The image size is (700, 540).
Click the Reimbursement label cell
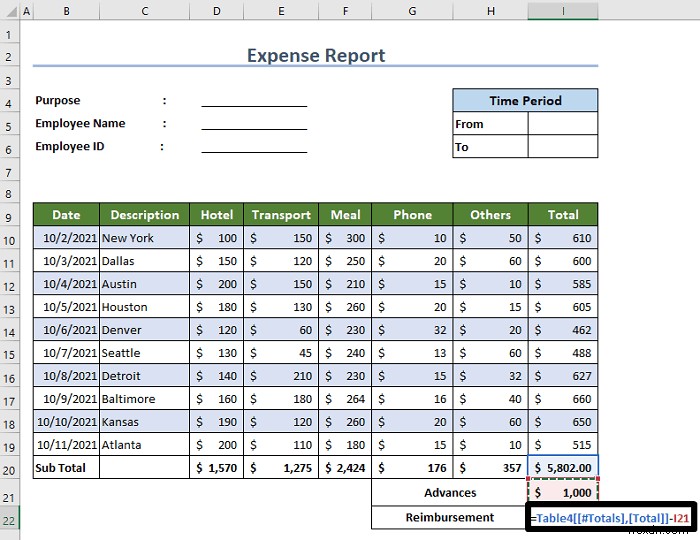(x=450, y=517)
